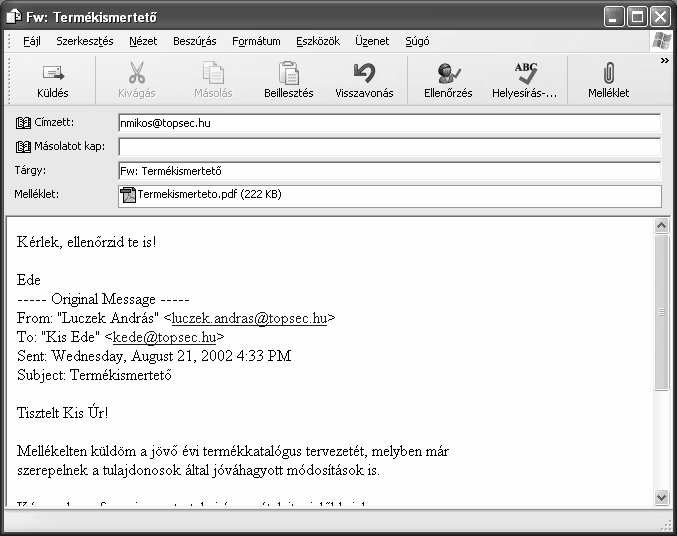677x536 pixels.
Task: Maximize the Fw: Termékismertető window
Action: click(637, 17)
